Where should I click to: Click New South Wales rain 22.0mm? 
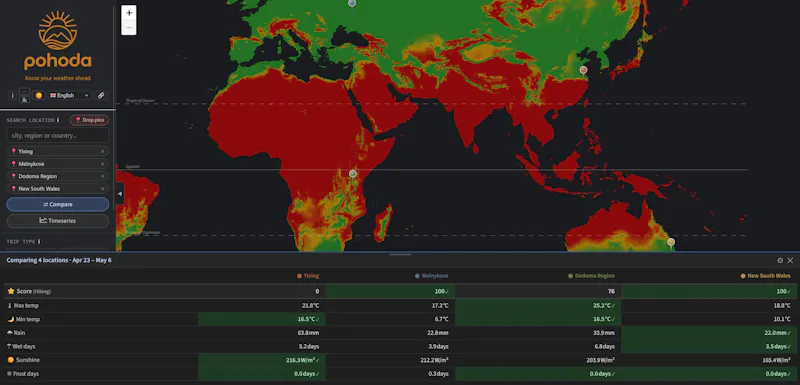(778, 333)
